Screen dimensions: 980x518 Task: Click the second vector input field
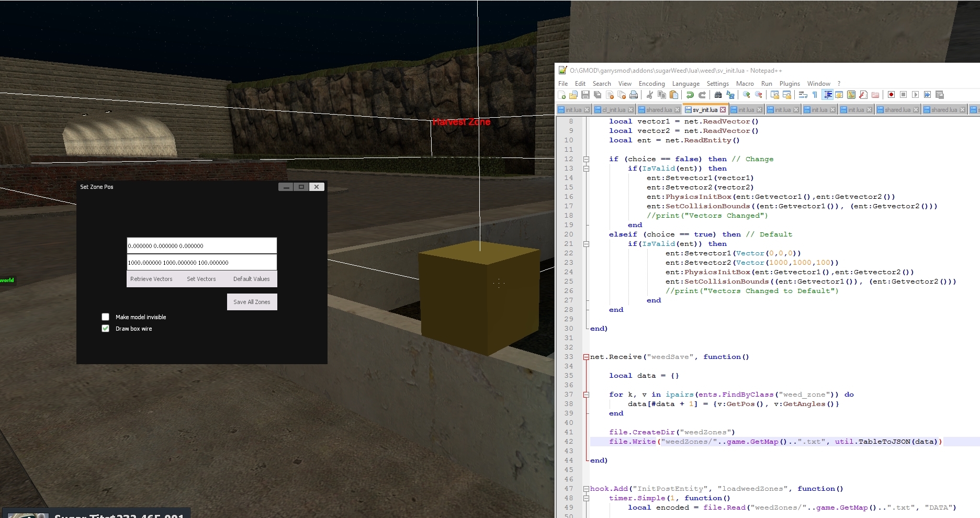[201, 263]
